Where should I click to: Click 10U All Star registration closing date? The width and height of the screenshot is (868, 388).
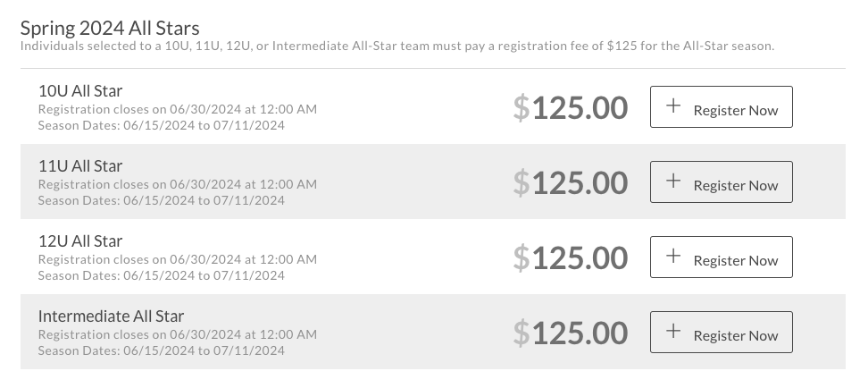point(177,109)
